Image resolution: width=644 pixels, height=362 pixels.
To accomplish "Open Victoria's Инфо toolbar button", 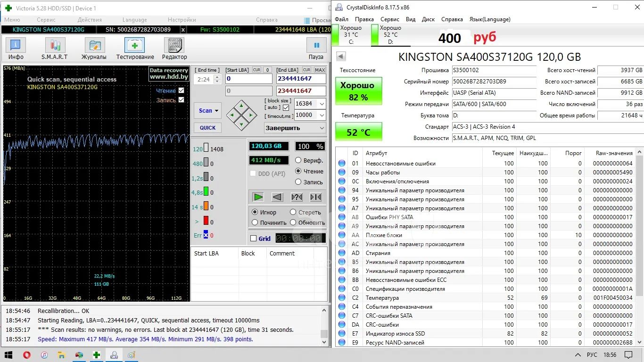I will click(x=16, y=49).
